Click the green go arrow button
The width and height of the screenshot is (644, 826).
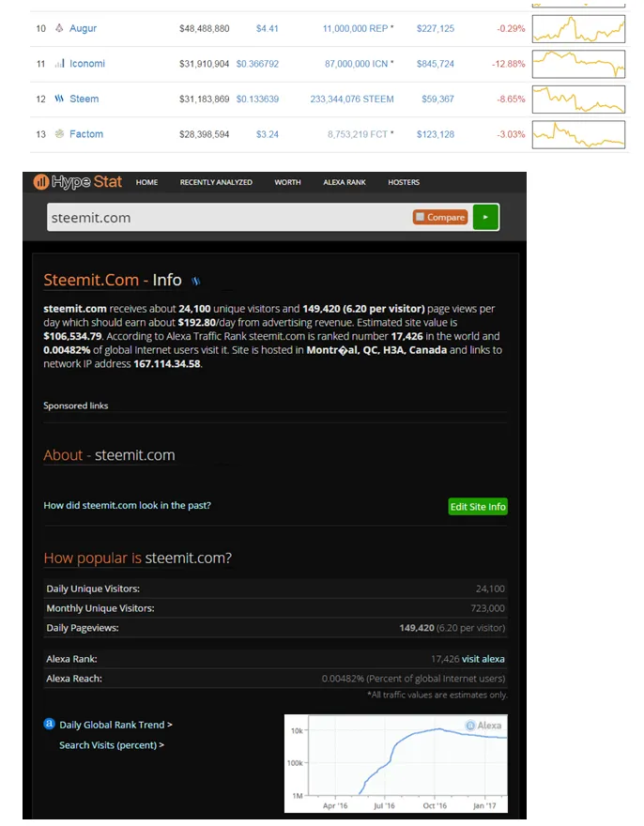click(x=485, y=217)
